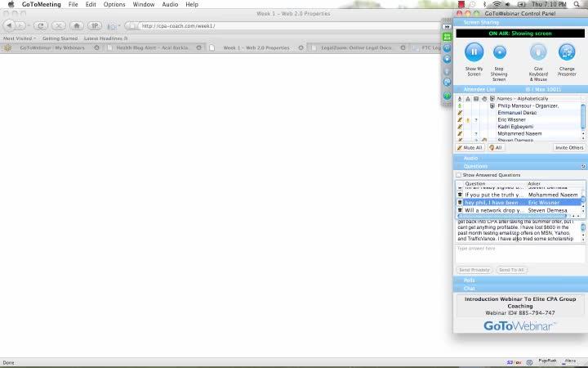Check Show Answered Questions checkbox
The image size is (588, 368).
(459, 175)
